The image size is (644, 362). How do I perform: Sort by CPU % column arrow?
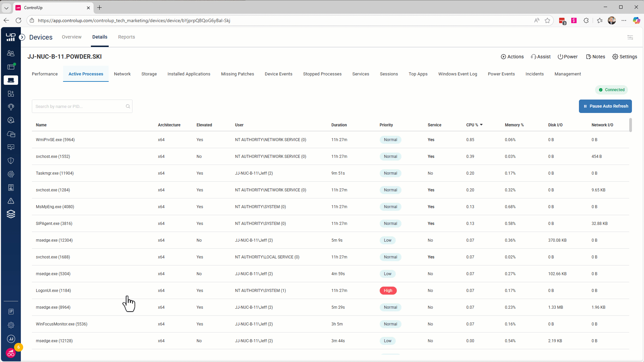tap(481, 125)
